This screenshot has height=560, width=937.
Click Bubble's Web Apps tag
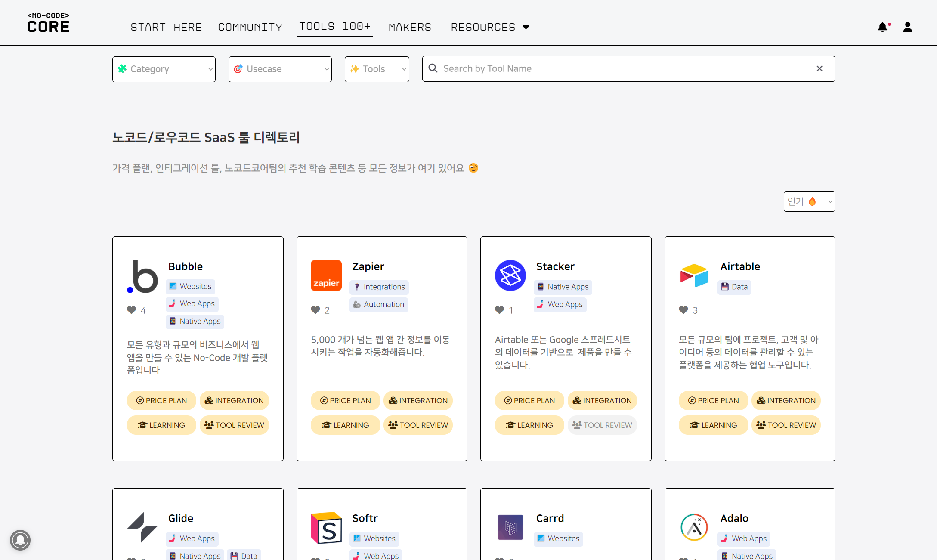point(192,304)
